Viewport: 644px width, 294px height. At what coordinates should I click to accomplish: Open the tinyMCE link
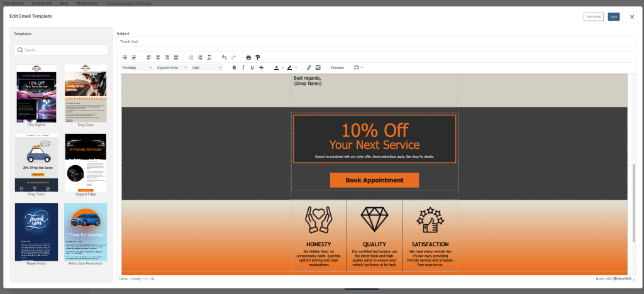[623, 279]
